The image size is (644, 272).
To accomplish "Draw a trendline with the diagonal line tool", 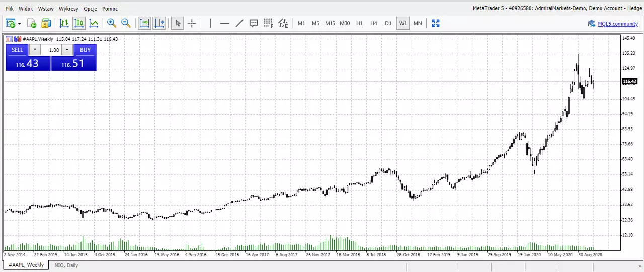I will coord(239,23).
